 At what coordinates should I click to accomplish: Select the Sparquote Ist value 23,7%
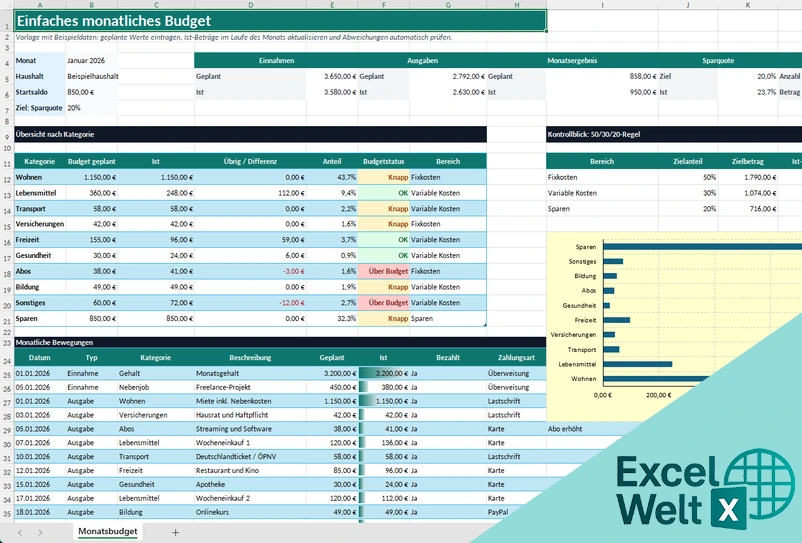pos(747,92)
